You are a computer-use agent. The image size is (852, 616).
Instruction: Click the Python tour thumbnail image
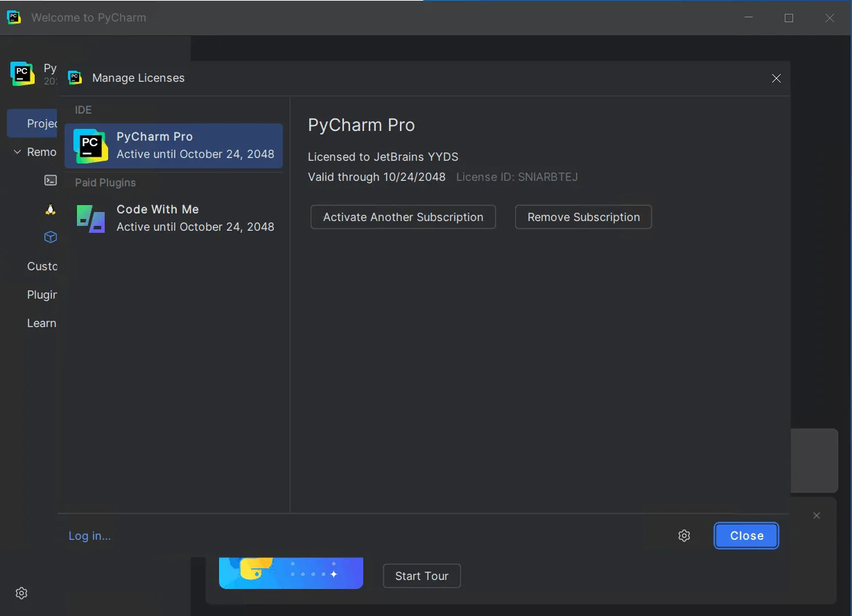coord(291,573)
